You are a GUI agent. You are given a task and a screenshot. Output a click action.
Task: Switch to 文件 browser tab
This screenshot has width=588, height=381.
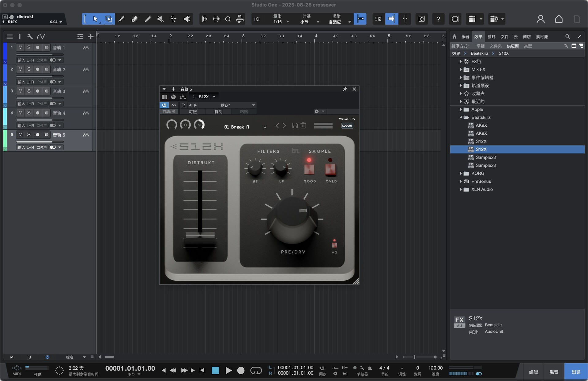click(x=504, y=37)
